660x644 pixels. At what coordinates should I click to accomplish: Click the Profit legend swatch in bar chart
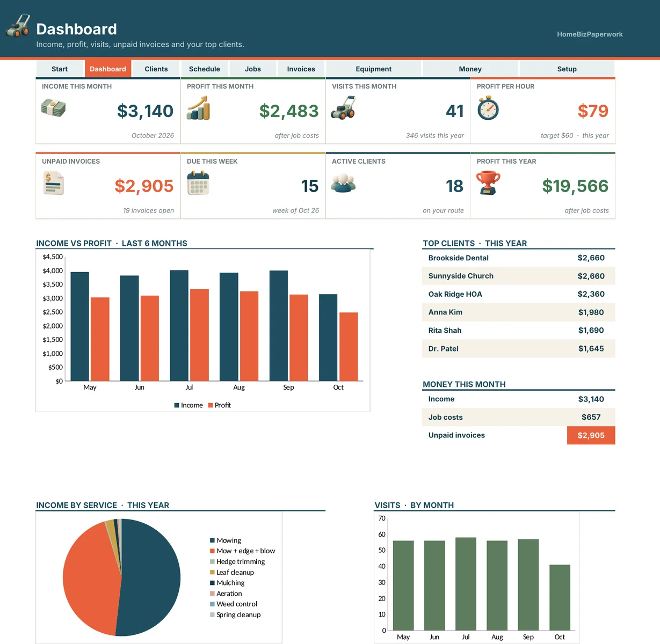pos(211,405)
